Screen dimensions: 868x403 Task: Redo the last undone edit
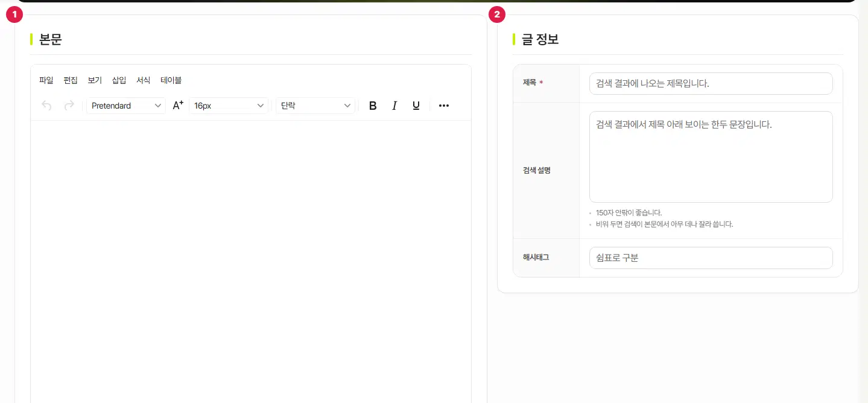[x=69, y=106]
